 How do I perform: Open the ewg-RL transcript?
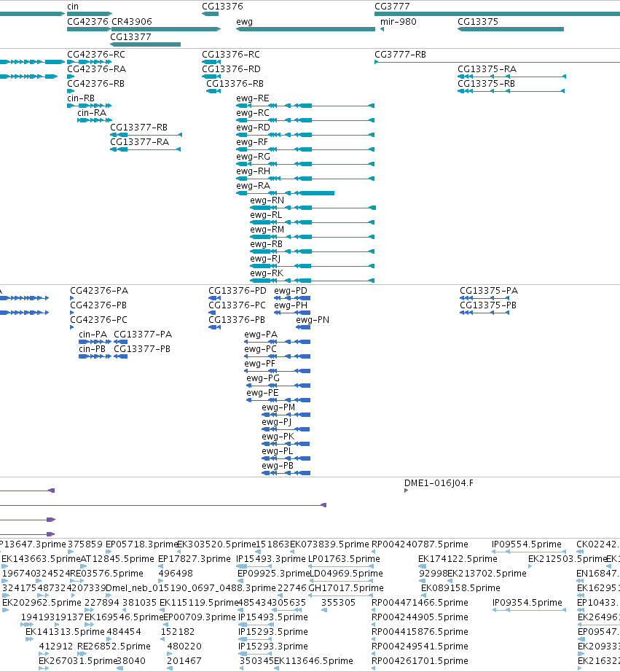[x=266, y=215]
